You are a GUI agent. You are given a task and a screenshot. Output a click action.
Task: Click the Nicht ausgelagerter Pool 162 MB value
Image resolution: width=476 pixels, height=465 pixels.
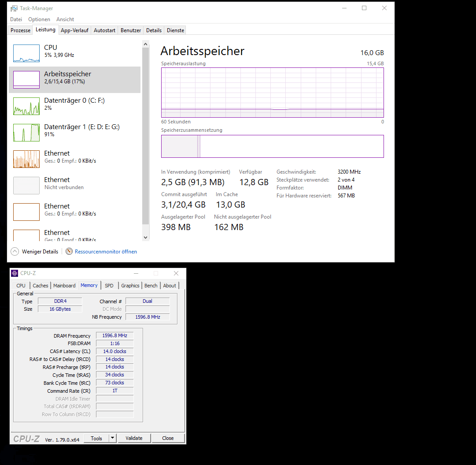(x=229, y=227)
